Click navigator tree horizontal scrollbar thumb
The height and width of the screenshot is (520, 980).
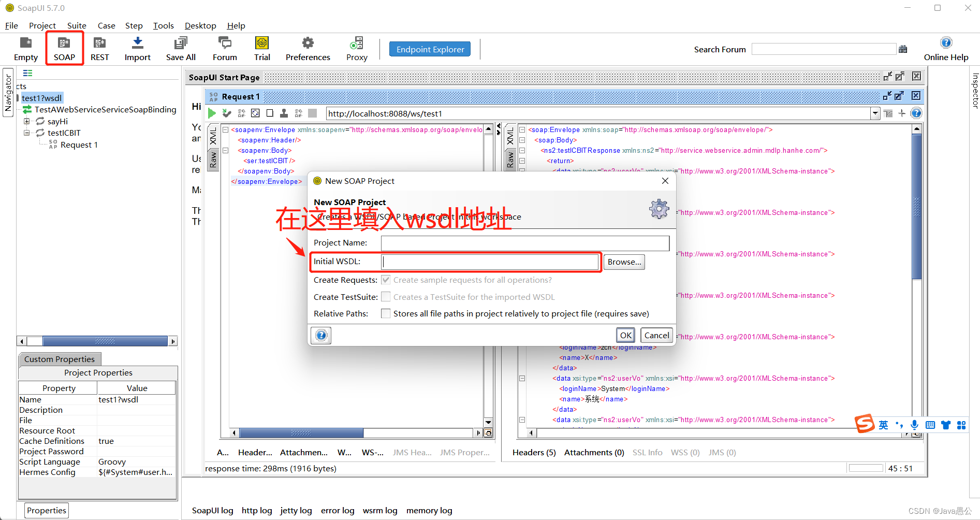click(x=105, y=341)
